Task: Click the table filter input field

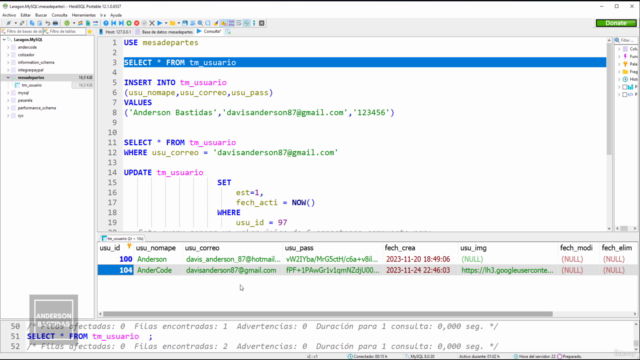Action: (x=63, y=31)
